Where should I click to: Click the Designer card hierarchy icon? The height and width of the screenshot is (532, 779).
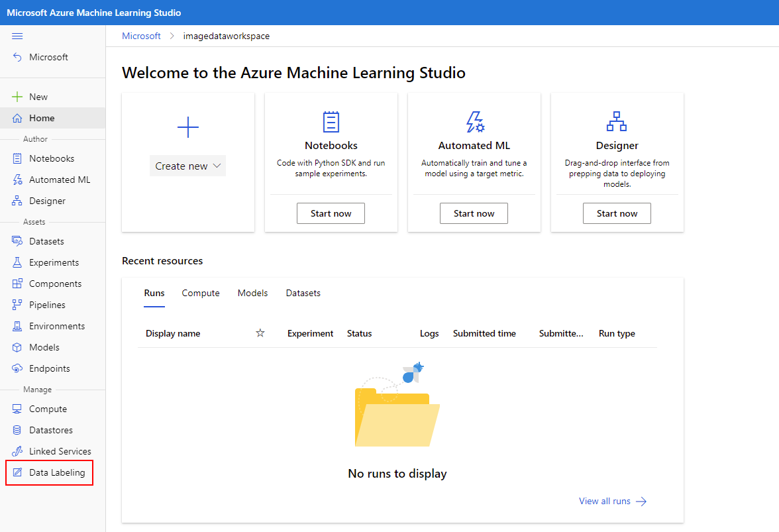point(617,121)
